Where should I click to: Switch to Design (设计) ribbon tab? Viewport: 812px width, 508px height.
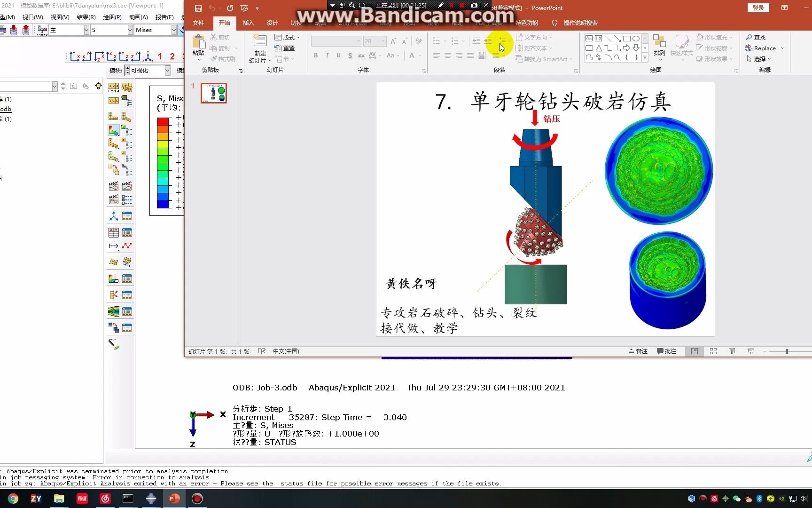click(x=272, y=23)
